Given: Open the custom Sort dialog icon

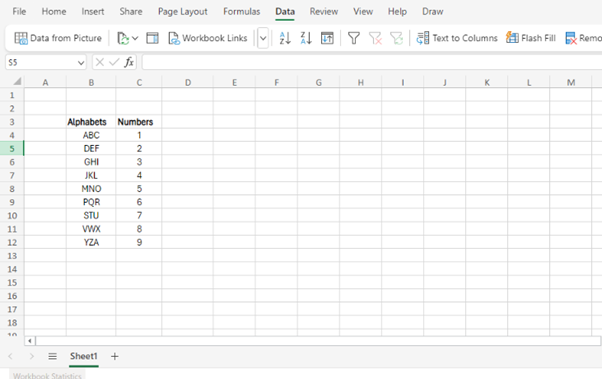Looking at the screenshot, I should (x=327, y=38).
